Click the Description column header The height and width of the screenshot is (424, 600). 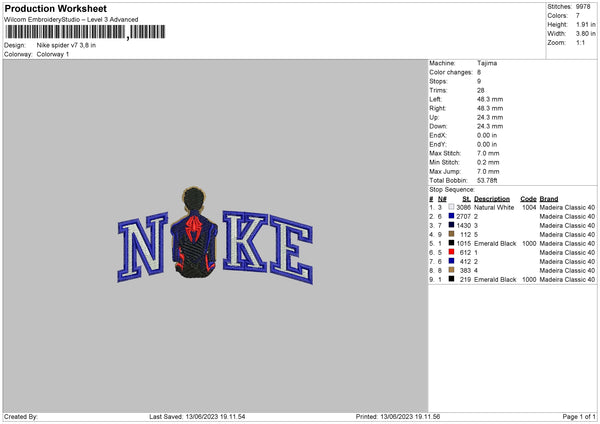coord(492,199)
